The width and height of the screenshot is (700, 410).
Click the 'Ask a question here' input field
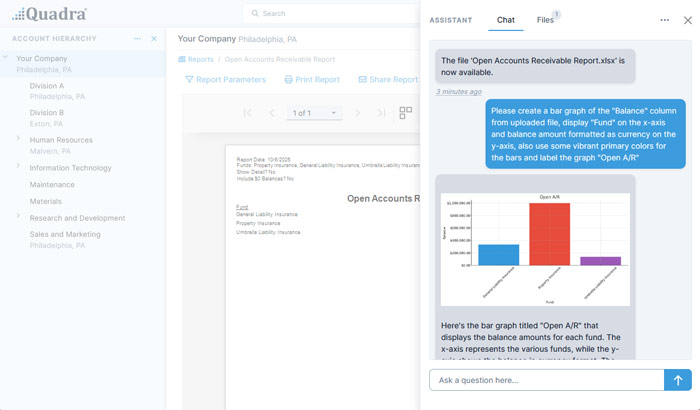tap(546, 380)
